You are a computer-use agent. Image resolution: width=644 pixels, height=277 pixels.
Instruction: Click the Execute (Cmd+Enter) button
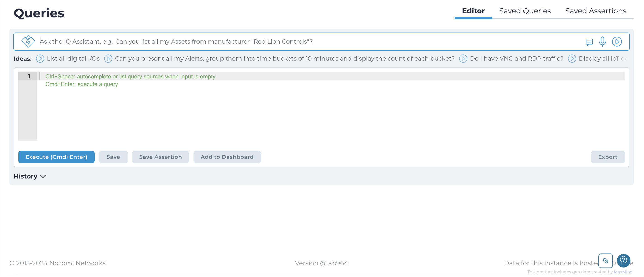coord(56,157)
